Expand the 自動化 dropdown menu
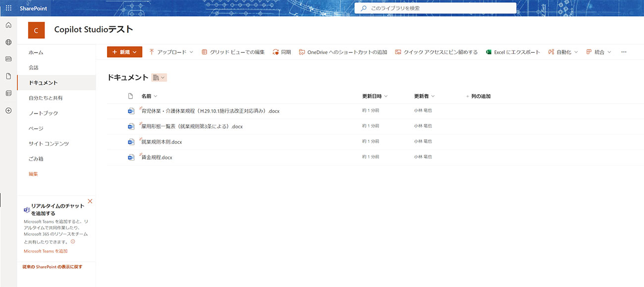This screenshot has width=644, height=287. pos(576,52)
